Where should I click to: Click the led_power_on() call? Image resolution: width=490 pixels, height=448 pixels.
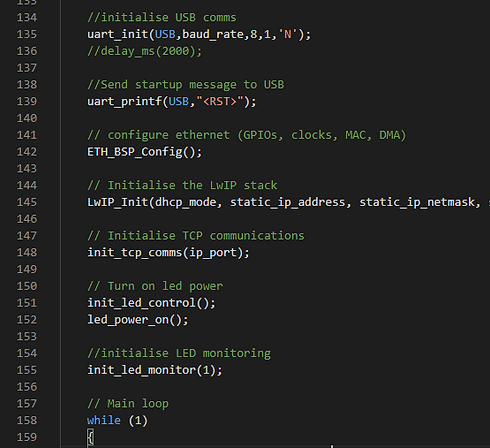pos(138,320)
